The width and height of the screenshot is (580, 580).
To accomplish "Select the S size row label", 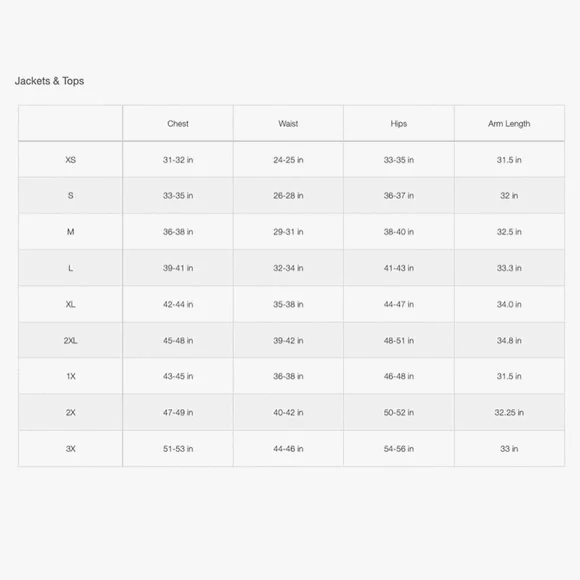I will pyautogui.click(x=70, y=196).
